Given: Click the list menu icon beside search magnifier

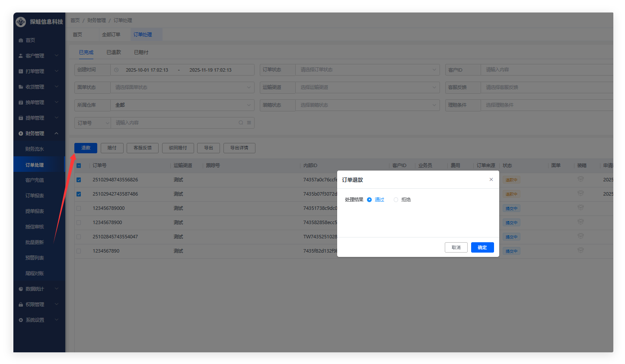Looking at the screenshot, I should click(249, 123).
